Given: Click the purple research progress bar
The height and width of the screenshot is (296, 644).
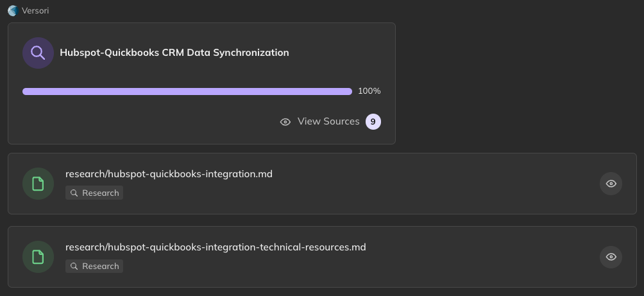Looking at the screenshot, I should pyautogui.click(x=187, y=91).
